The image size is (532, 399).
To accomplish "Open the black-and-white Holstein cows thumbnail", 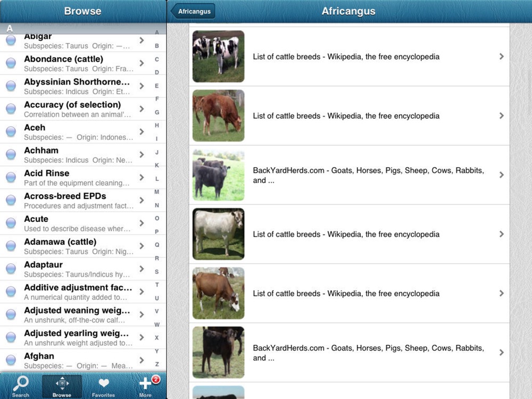I will click(x=219, y=56).
